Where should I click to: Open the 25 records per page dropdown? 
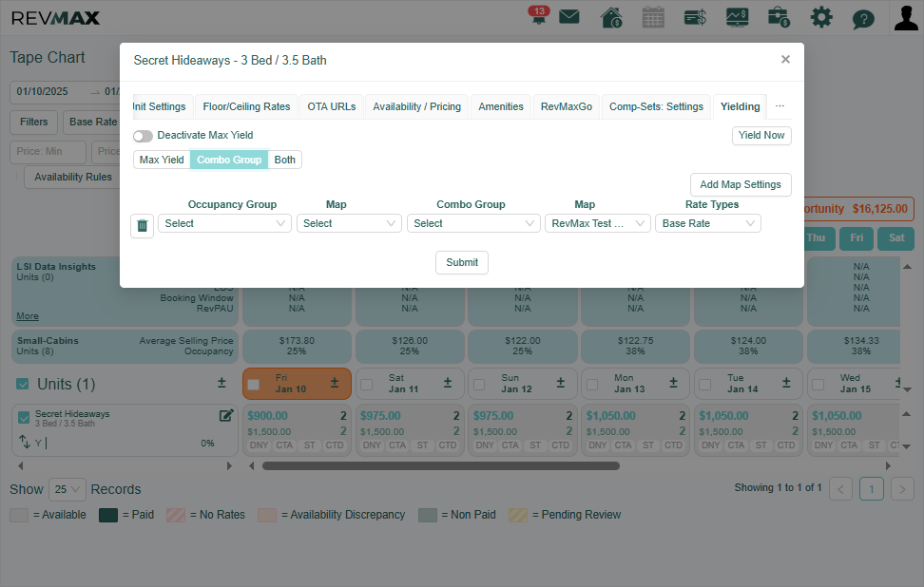(67, 489)
